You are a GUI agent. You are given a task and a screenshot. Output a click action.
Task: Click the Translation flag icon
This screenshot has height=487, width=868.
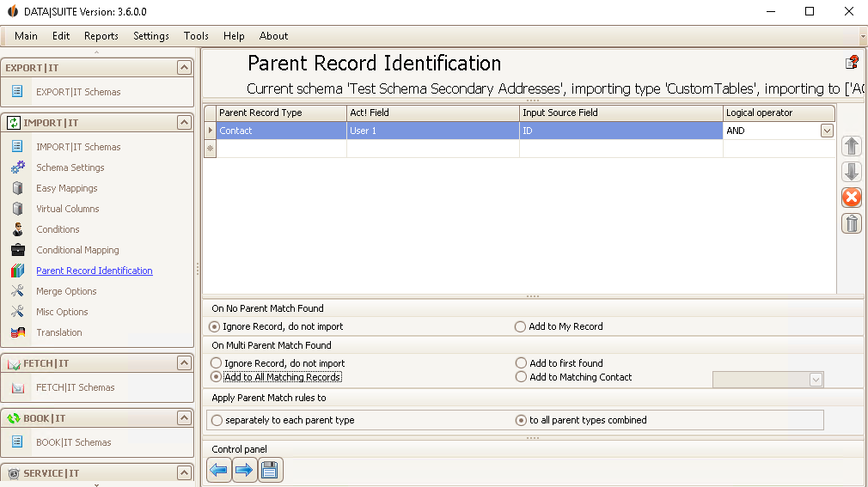pos(18,332)
